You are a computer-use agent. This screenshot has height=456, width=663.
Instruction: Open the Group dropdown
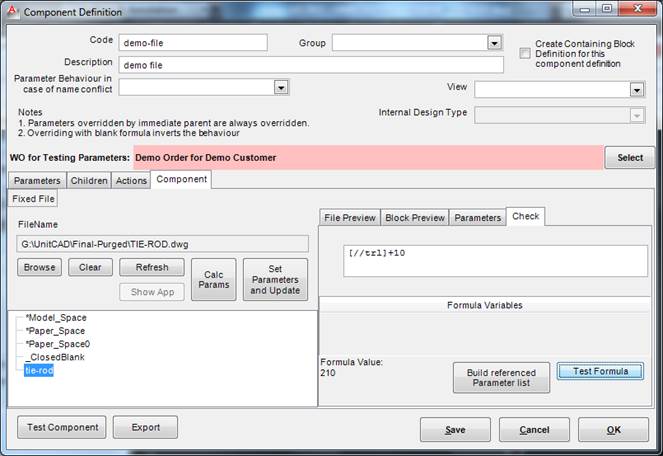pyautogui.click(x=494, y=43)
